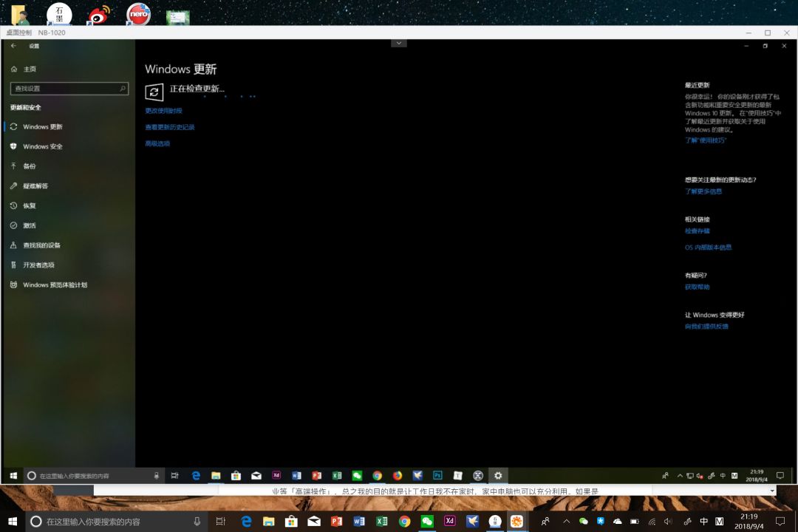Open 查看更新历史记录 link
Image resolution: width=798 pixels, height=532 pixels.
(169, 127)
